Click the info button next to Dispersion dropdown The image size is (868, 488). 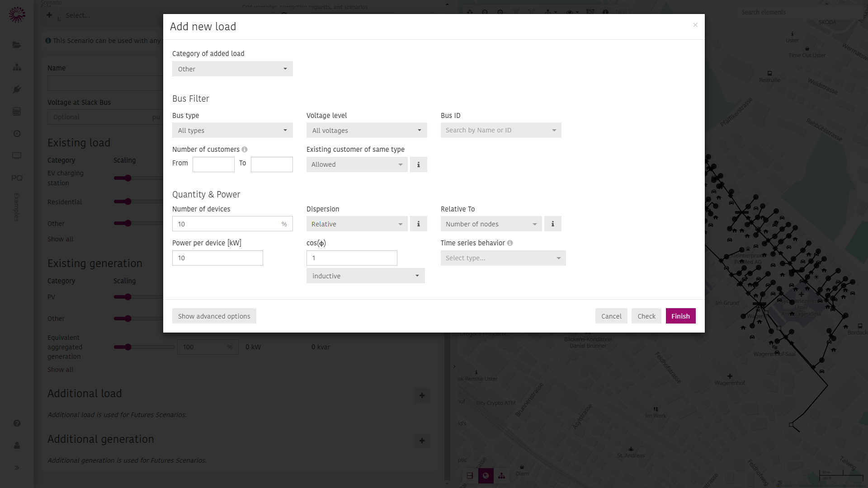coord(419,224)
